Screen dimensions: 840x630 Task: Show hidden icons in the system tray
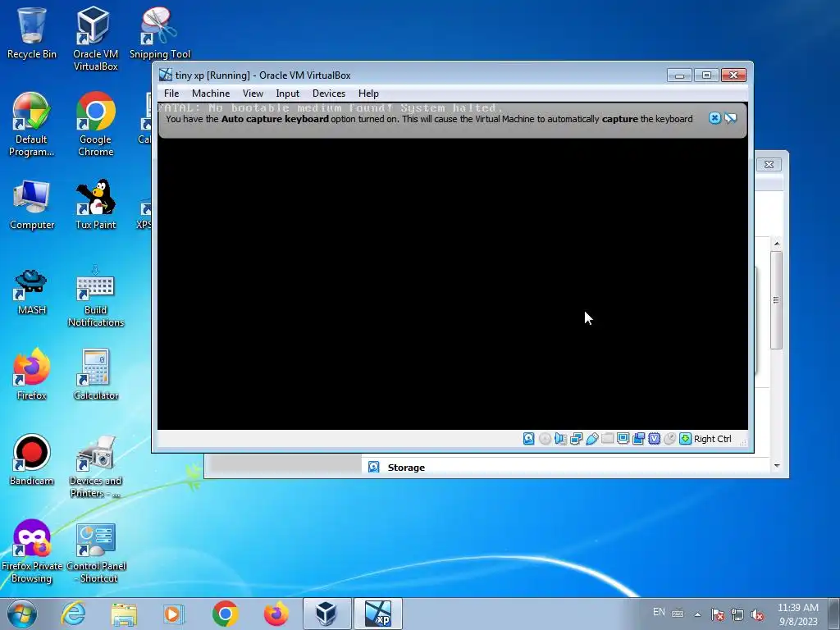pyautogui.click(x=697, y=614)
